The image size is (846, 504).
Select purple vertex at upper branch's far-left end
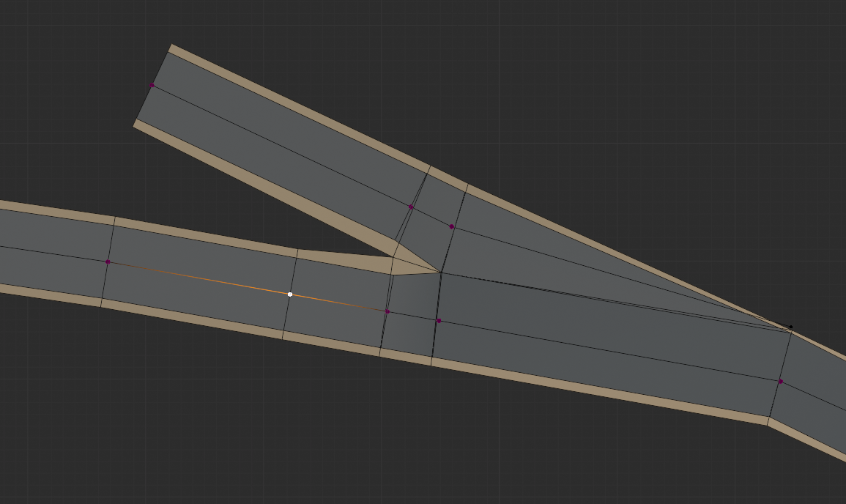152,86
